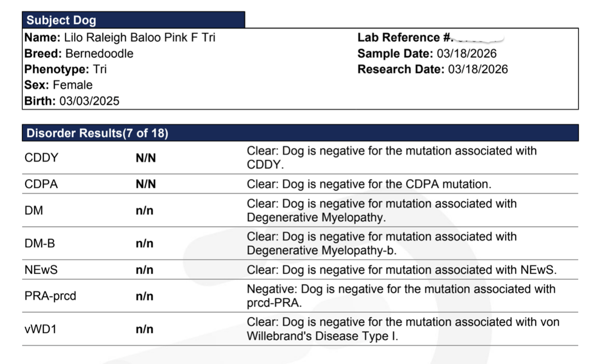The height and width of the screenshot is (364, 594).
Task: Click the Research Date 03/18/2026
Action: pyautogui.click(x=433, y=69)
